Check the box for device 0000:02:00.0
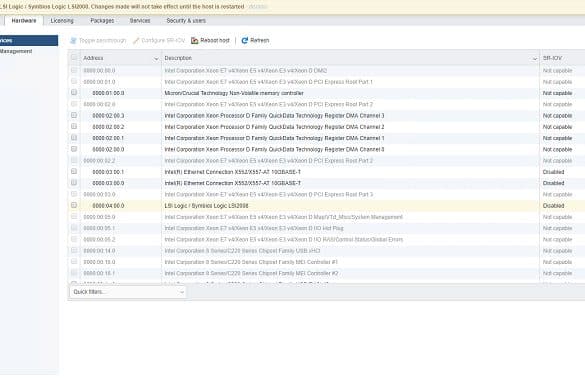The image size is (585, 382). click(x=74, y=148)
